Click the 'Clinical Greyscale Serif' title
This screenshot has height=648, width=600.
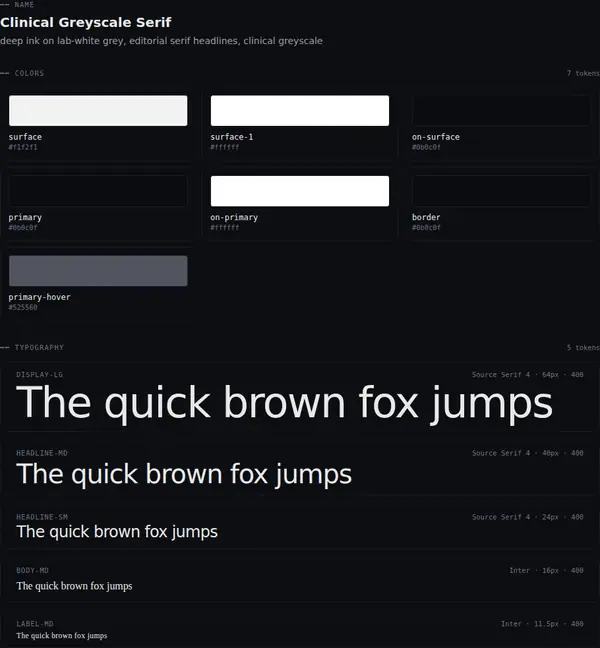point(86,22)
